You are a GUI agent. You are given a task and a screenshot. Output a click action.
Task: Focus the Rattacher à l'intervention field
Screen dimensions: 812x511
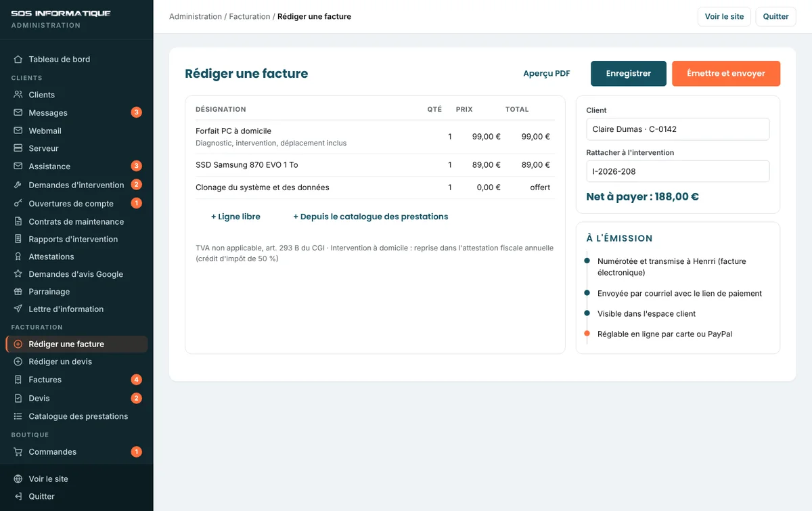coord(678,171)
